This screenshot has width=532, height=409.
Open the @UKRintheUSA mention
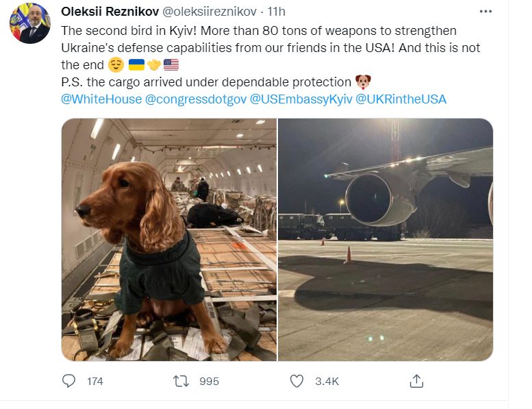click(401, 99)
